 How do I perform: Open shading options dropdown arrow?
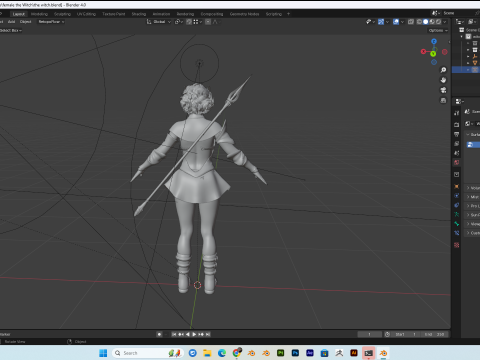[x=445, y=22]
